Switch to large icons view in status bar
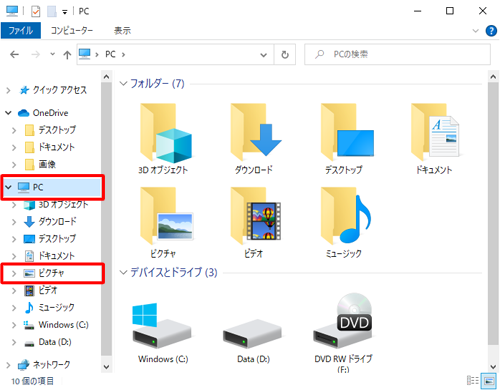 [x=489, y=380]
